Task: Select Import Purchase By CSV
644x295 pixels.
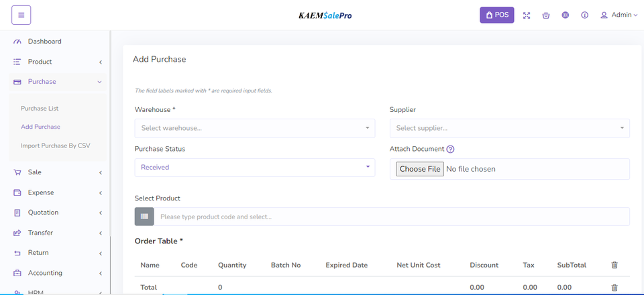Action: tap(55, 145)
